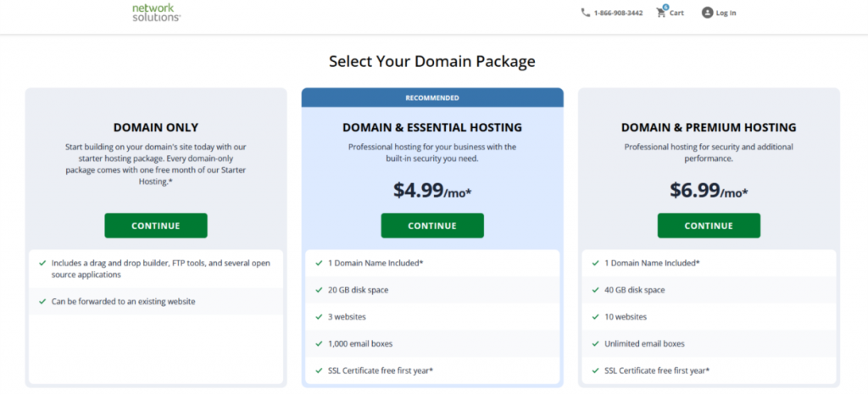
Task: Continue with the Domain Only package
Action: click(156, 225)
